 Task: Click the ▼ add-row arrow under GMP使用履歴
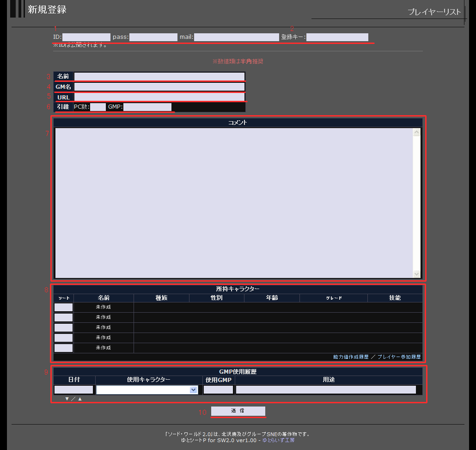67,399
